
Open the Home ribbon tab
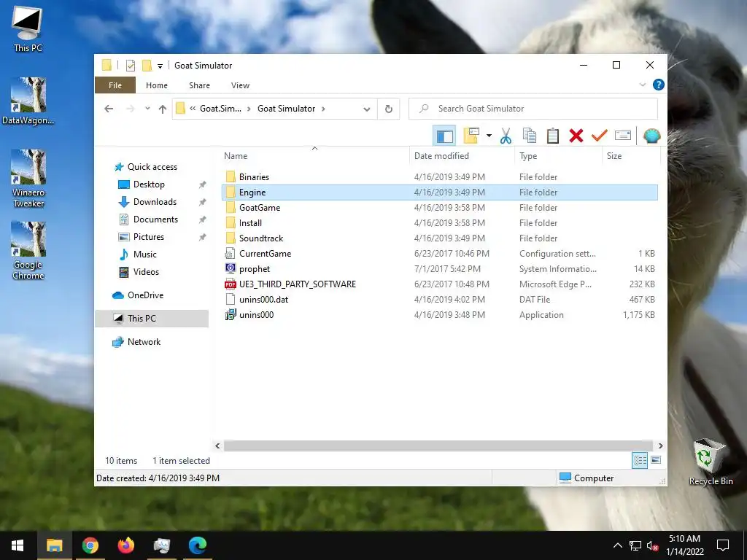point(157,85)
